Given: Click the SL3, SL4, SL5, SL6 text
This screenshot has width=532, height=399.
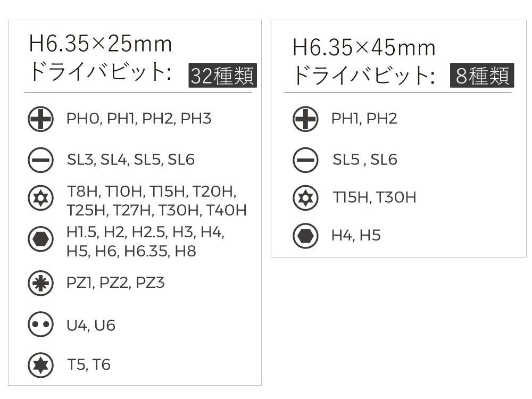Looking at the screenshot, I should click(x=131, y=160).
